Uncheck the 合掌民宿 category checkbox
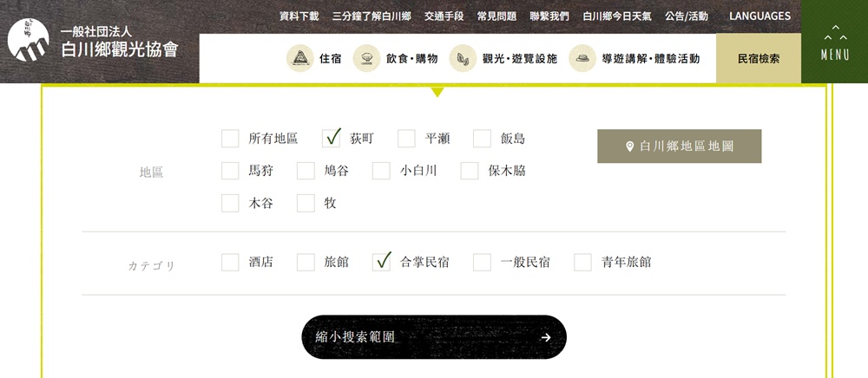The height and width of the screenshot is (378, 868). pos(381,262)
